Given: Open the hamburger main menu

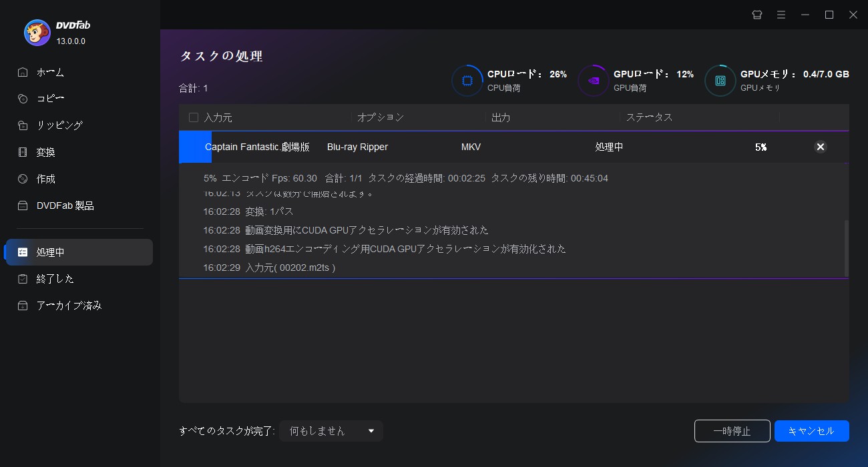Looking at the screenshot, I should pos(781,15).
